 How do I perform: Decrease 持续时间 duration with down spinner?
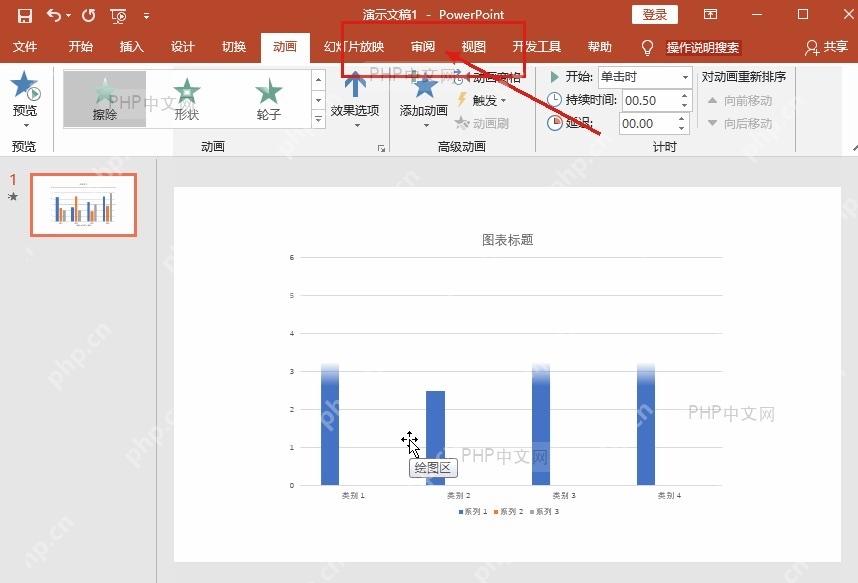pos(685,106)
